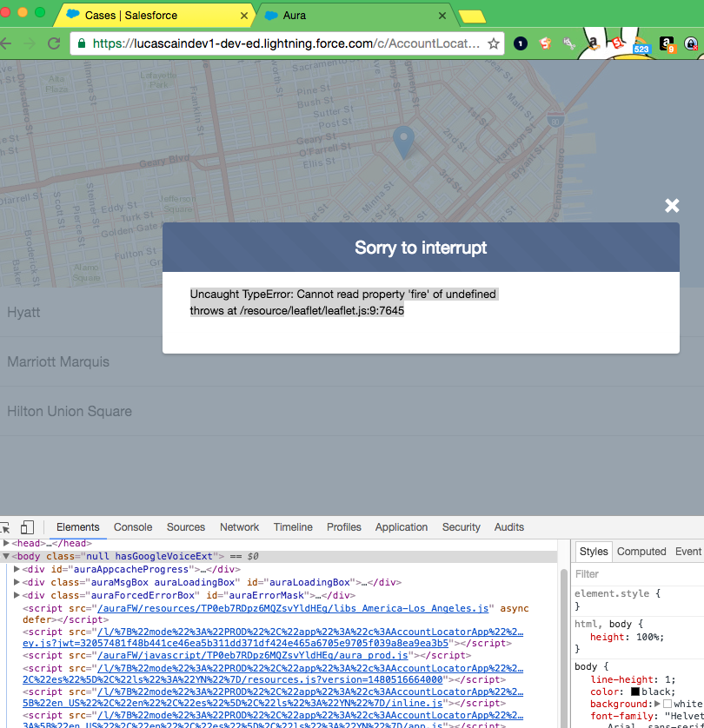Click the HTML5 shield extension icon
The height and width of the screenshot is (728, 704).
[546, 43]
